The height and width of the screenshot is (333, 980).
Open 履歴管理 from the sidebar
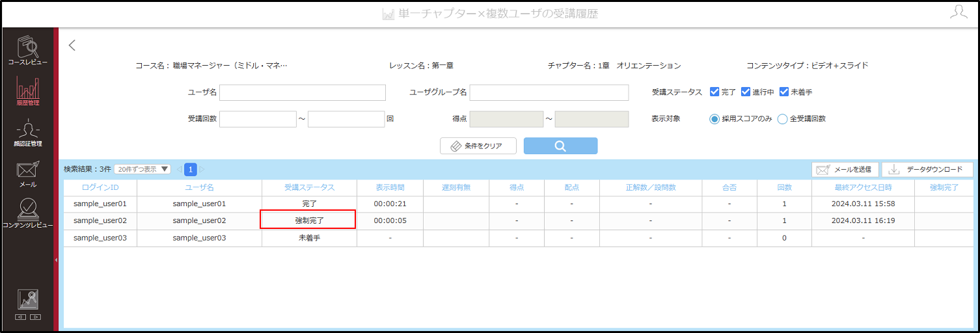[27, 92]
